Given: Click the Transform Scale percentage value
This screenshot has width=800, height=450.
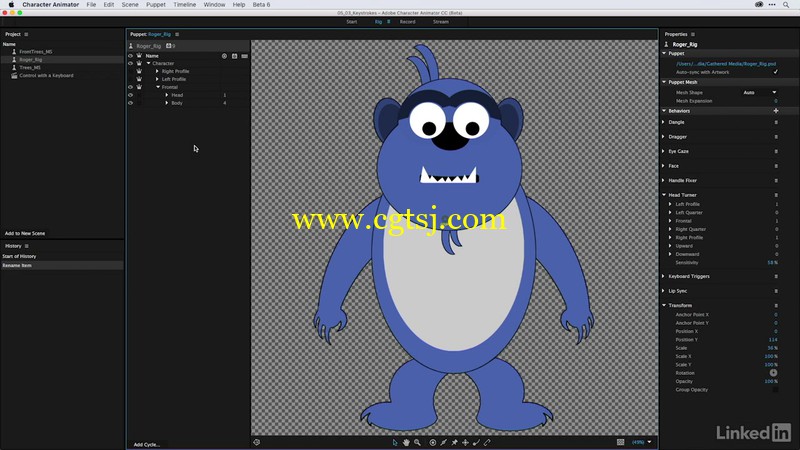Looking at the screenshot, I should [772, 348].
